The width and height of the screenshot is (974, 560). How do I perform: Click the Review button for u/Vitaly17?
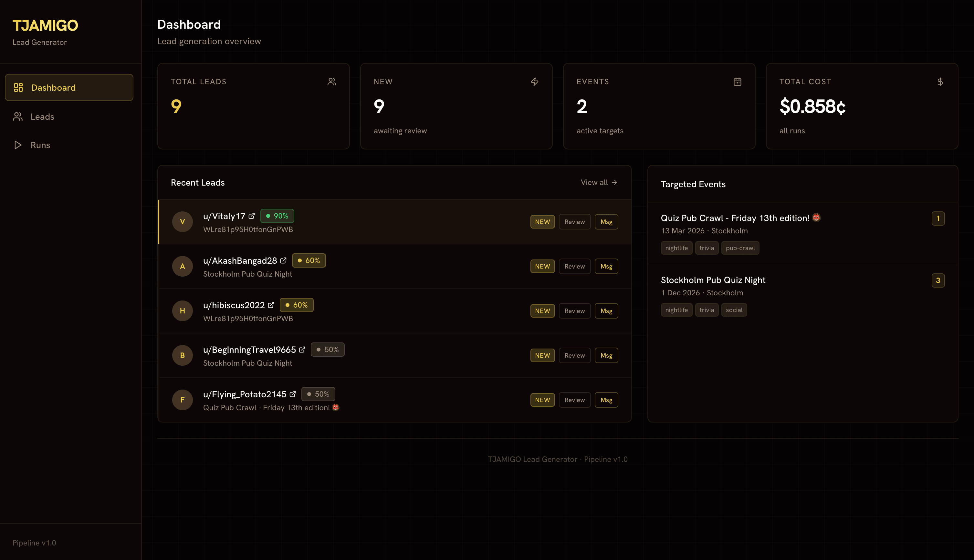click(x=575, y=221)
